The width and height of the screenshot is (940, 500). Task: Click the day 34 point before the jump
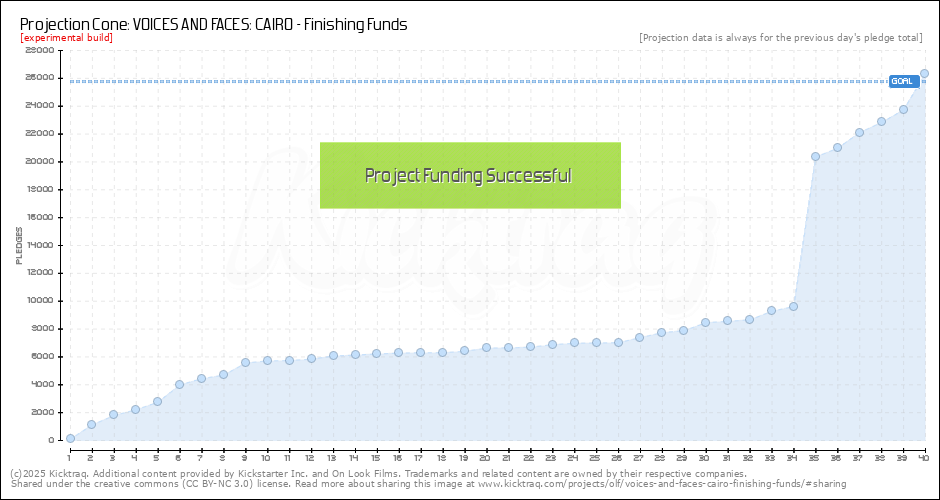(793, 306)
